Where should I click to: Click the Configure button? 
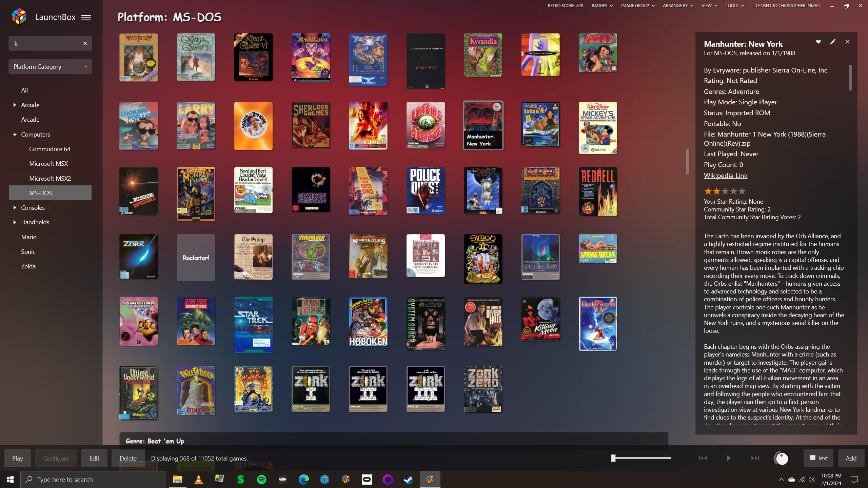point(56,458)
